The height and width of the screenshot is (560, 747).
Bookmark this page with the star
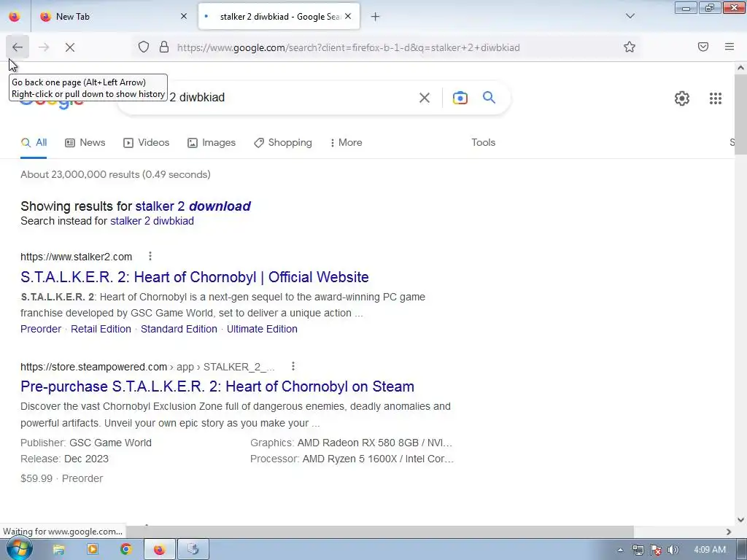coord(630,47)
